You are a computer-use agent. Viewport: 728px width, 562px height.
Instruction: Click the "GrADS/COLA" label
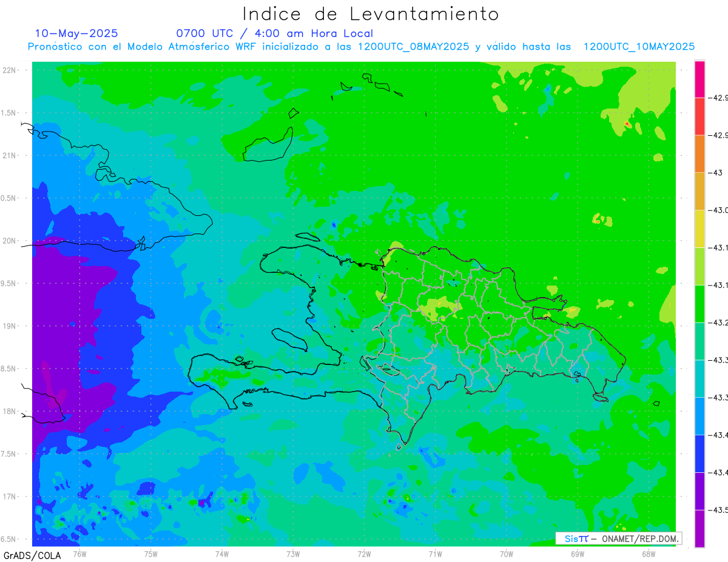pyautogui.click(x=32, y=555)
